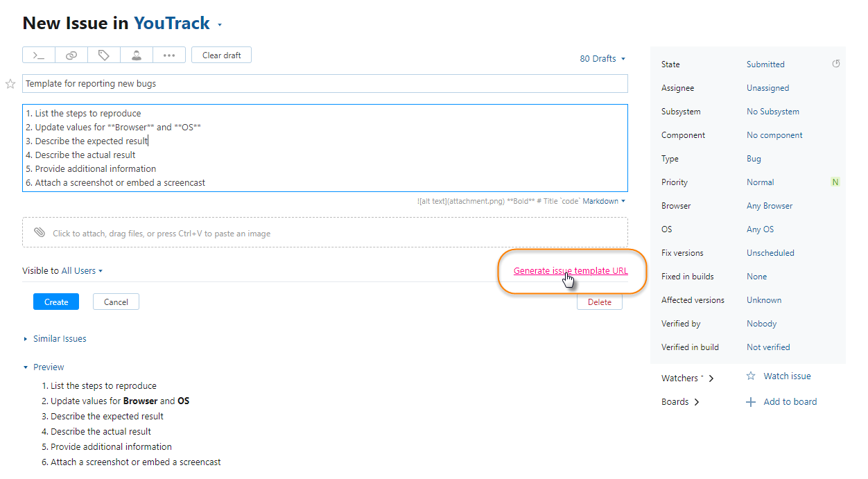Click the green Normal priority color badge
The width and height of the screenshot is (868, 479).
(x=835, y=182)
